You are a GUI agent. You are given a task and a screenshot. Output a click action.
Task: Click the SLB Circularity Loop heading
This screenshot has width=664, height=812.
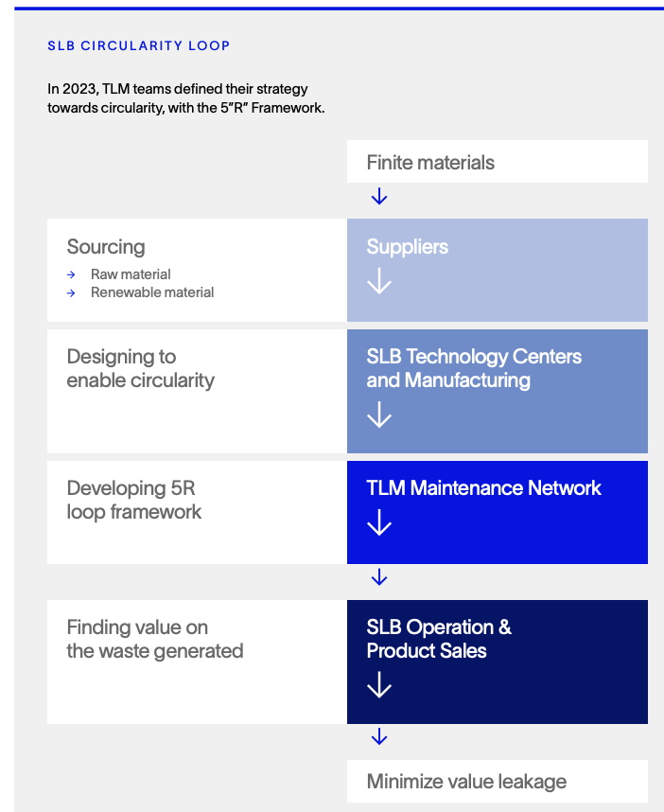click(x=139, y=45)
